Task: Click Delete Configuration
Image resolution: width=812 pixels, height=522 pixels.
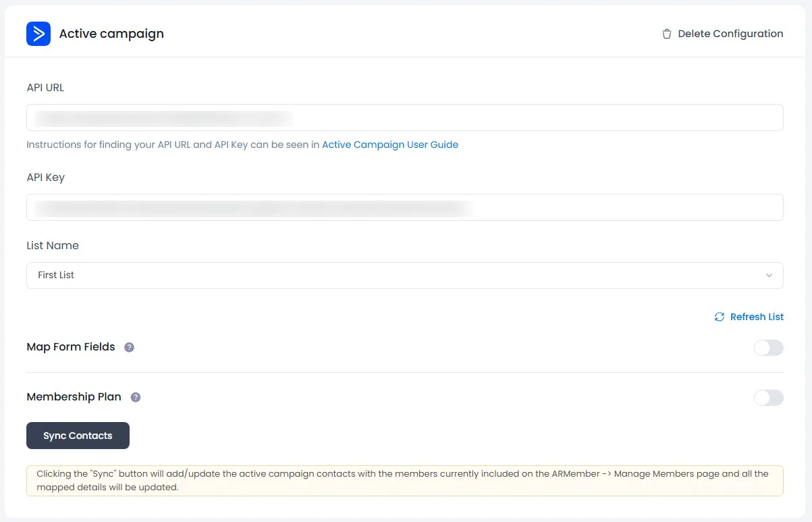Action: pyautogui.click(x=730, y=33)
